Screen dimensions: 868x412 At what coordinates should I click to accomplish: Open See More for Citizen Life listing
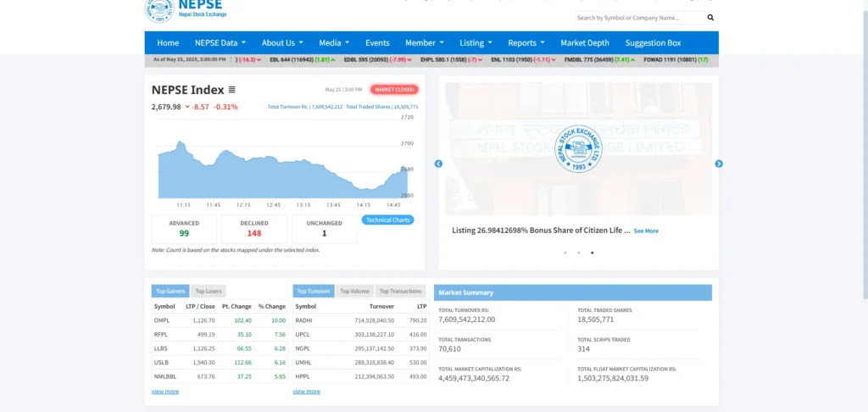(646, 231)
